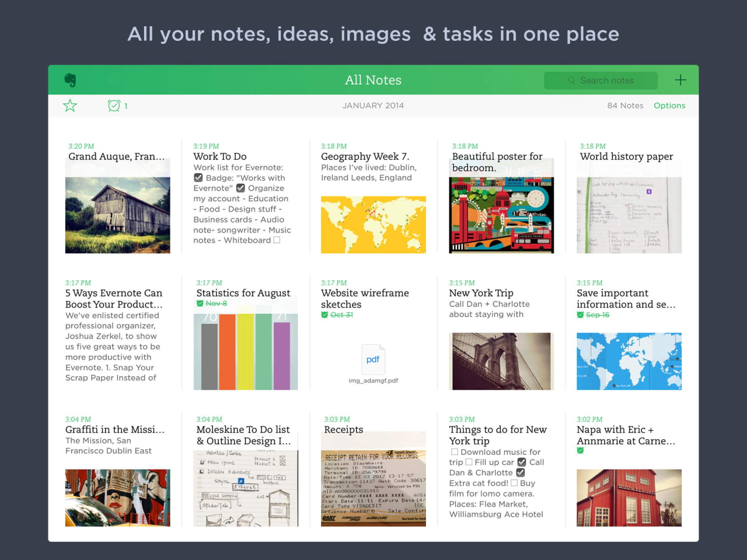
Task: Click the Evernote elephant logo icon
Action: tap(70, 80)
